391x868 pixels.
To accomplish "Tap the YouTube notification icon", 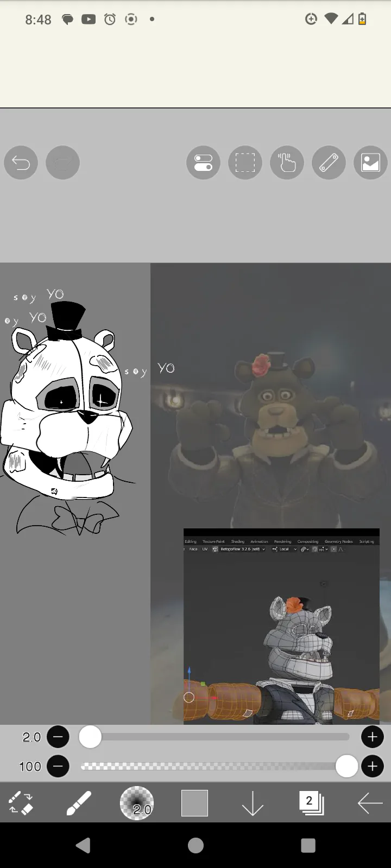I will click(x=89, y=20).
